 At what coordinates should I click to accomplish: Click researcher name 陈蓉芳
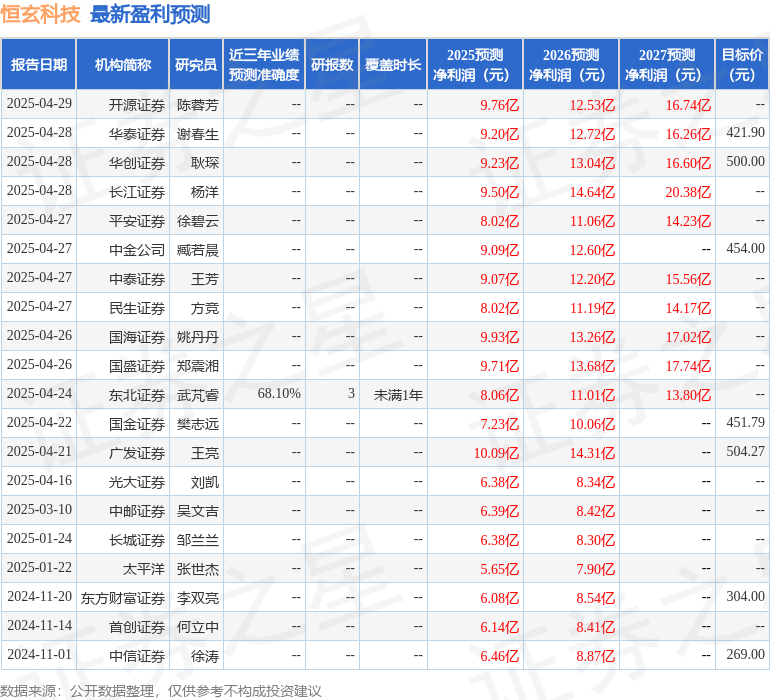coord(198,105)
